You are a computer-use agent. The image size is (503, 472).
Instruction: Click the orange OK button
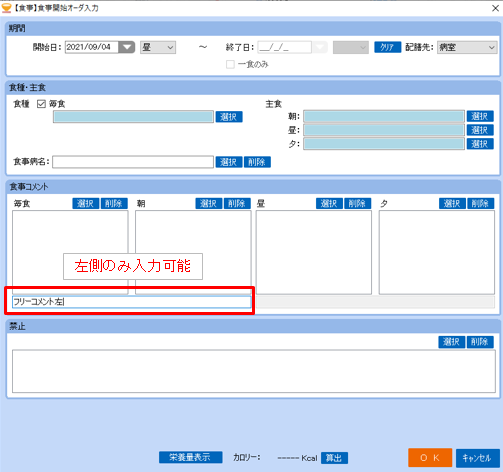[x=430, y=458]
